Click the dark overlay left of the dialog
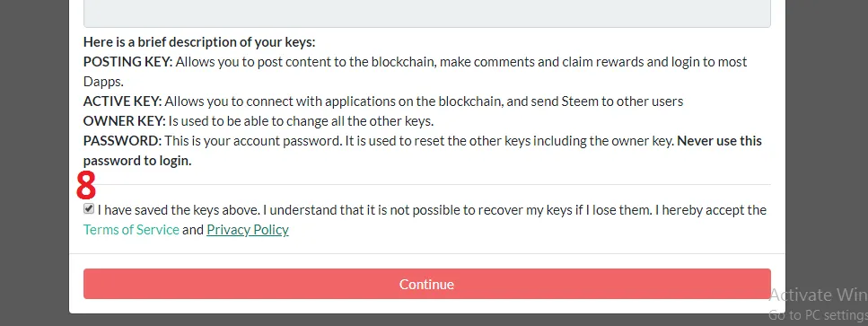This screenshot has width=868, height=326. (x=34, y=163)
